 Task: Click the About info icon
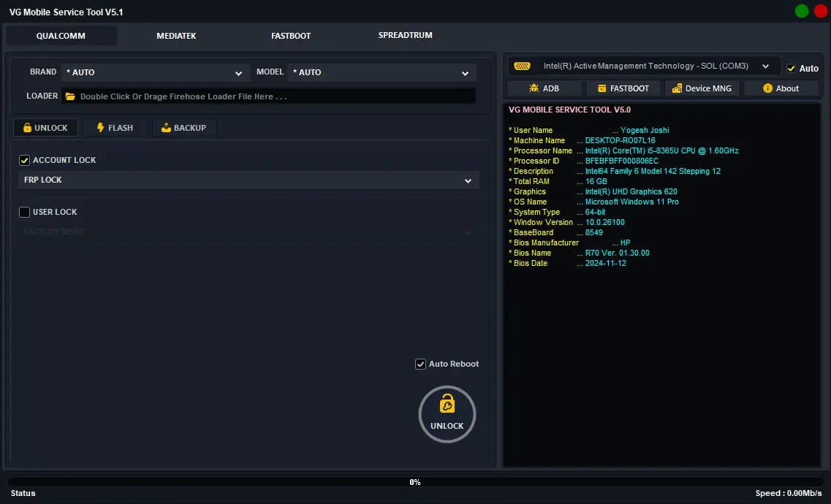[x=767, y=88]
